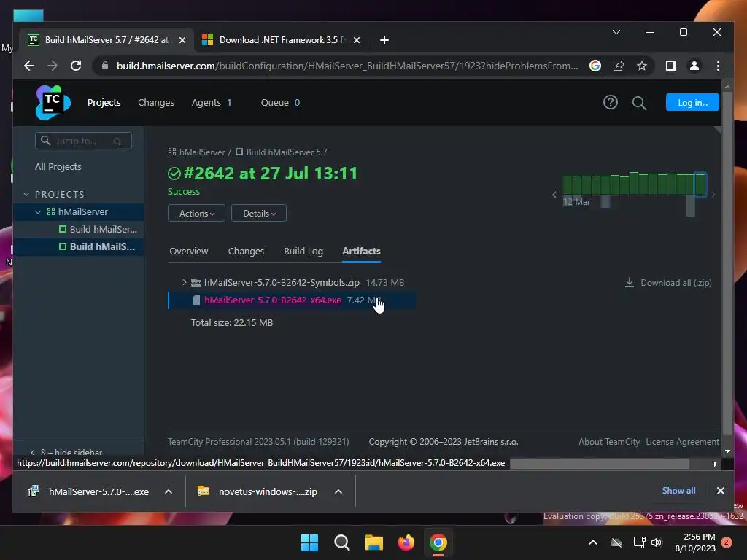Click the Jump to search field

click(x=83, y=141)
